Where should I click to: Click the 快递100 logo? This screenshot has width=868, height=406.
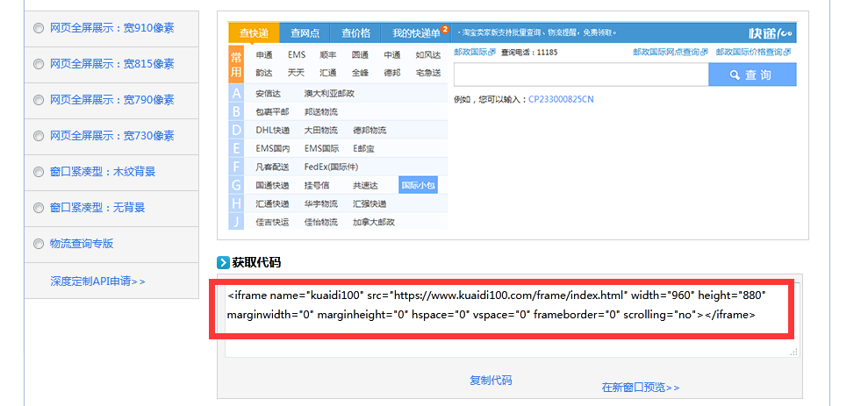770,33
